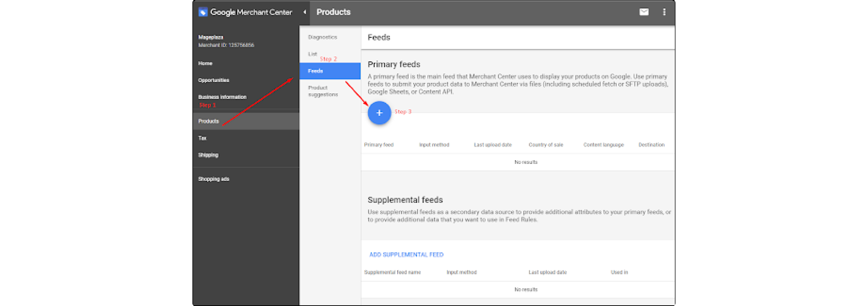Click the Country of sale column header

click(546, 145)
